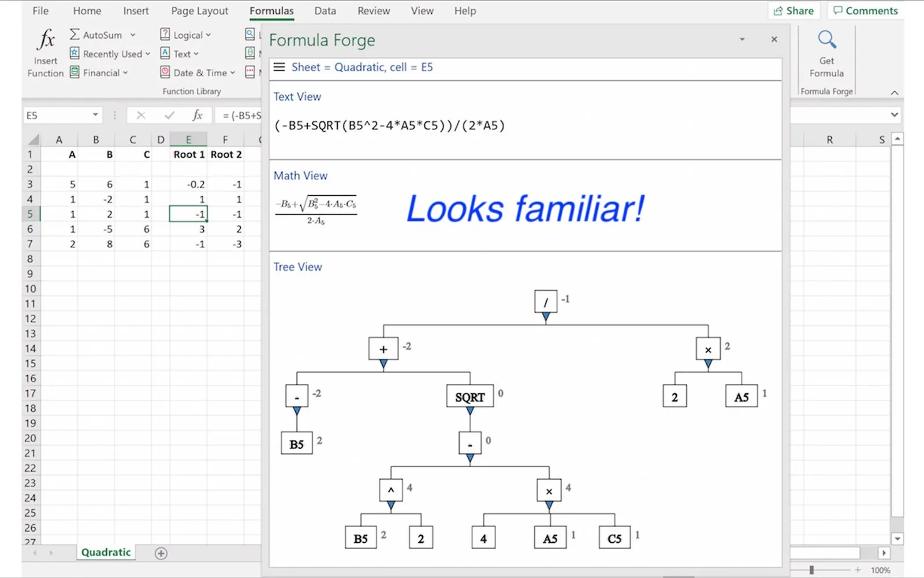The image size is (924, 578).
Task: Open the Text functions icon
Action: pos(165,53)
